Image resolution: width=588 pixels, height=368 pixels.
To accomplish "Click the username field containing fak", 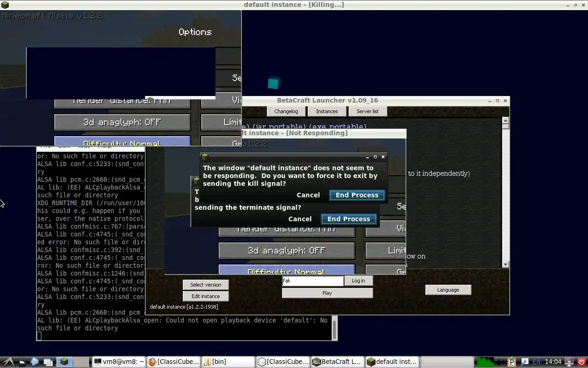I will [313, 281].
